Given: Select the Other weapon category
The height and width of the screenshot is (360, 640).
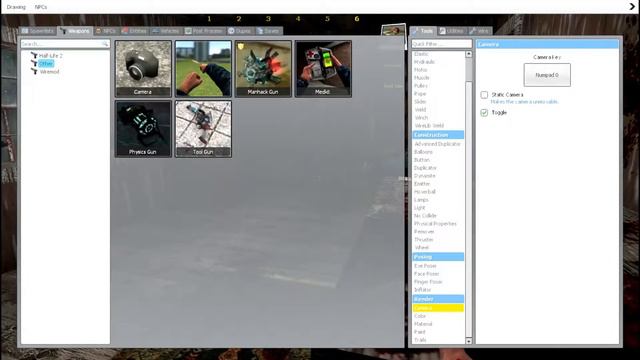Looking at the screenshot, I should [46, 64].
